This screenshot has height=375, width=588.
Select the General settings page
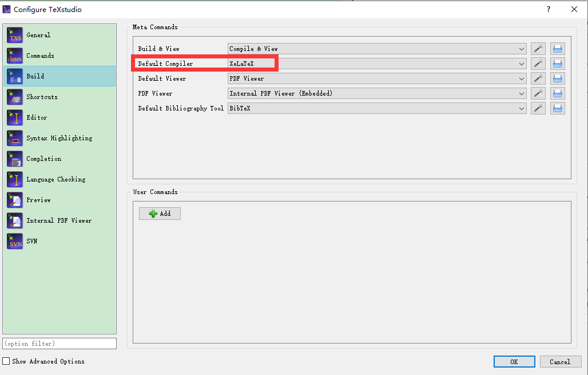tap(59, 35)
